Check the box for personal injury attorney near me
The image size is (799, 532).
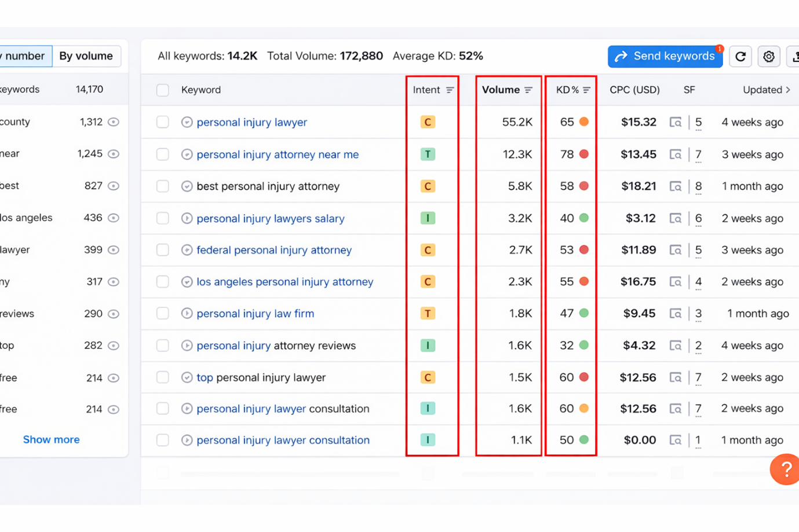pyautogui.click(x=163, y=155)
